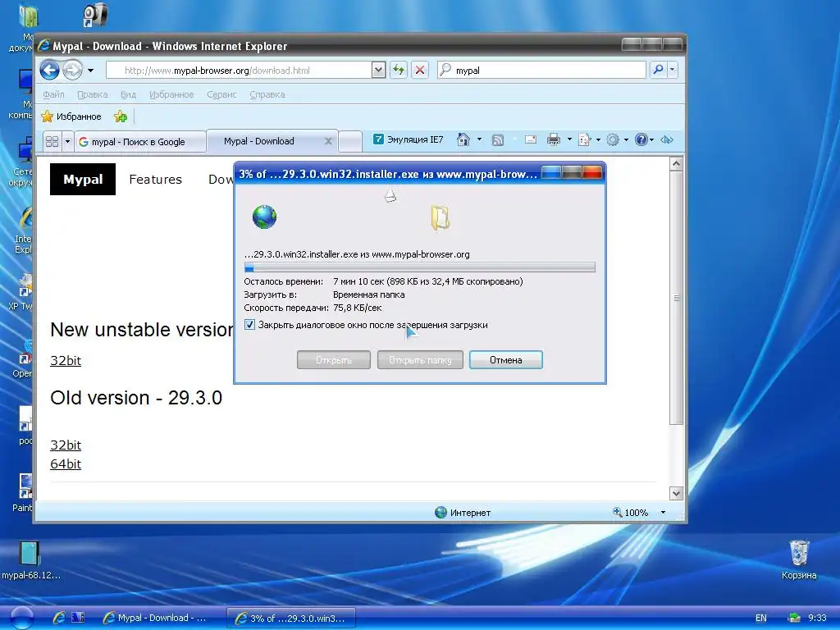Click the dialog filename text line
Viewport: 840px width, 630px height.
coord(356,254)
